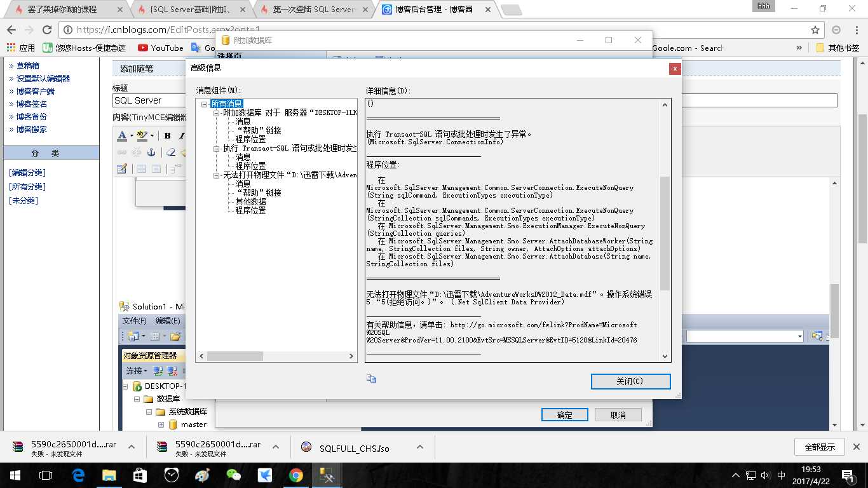This screenshot has width=868, height=488.
Task: Click the 连接 dropdown in 对象资源管理器
Action: point(137,371)
